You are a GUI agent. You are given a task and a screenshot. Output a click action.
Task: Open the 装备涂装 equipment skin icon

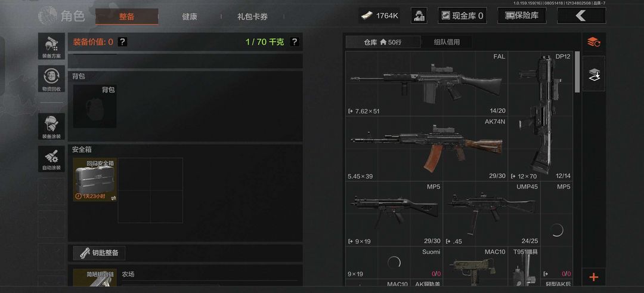(x=51, y=127)
